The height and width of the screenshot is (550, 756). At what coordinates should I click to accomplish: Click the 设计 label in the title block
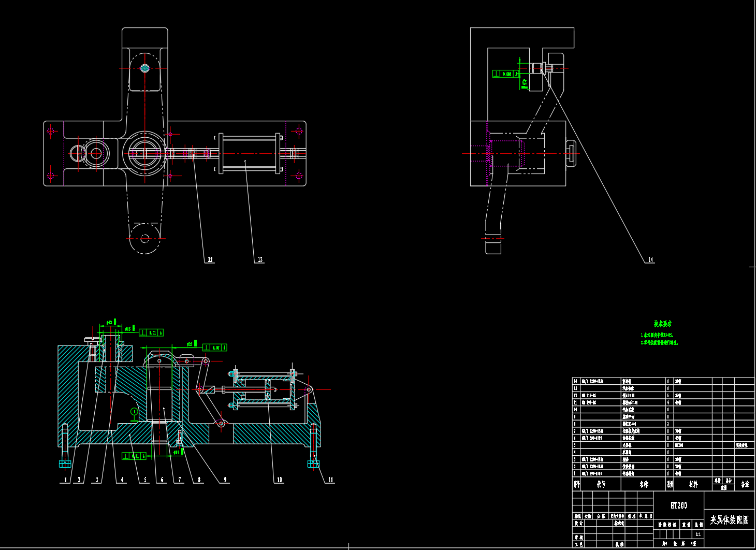click(578, 523)
